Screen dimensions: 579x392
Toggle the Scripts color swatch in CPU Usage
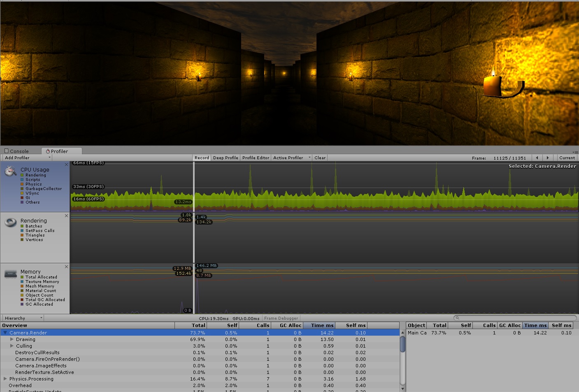pyautogui.click(x=22, y=180)
